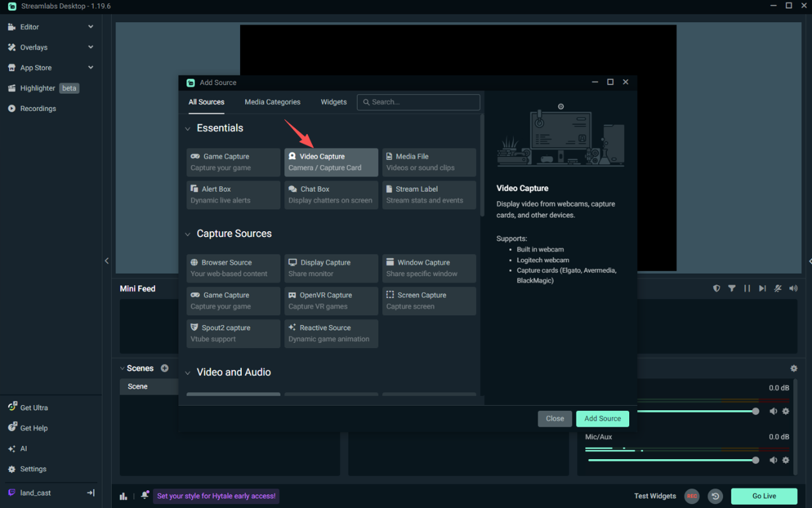Switch to the Media Categories tab
The height and width of the screenshot is (508, 812).
pos(272,102)
